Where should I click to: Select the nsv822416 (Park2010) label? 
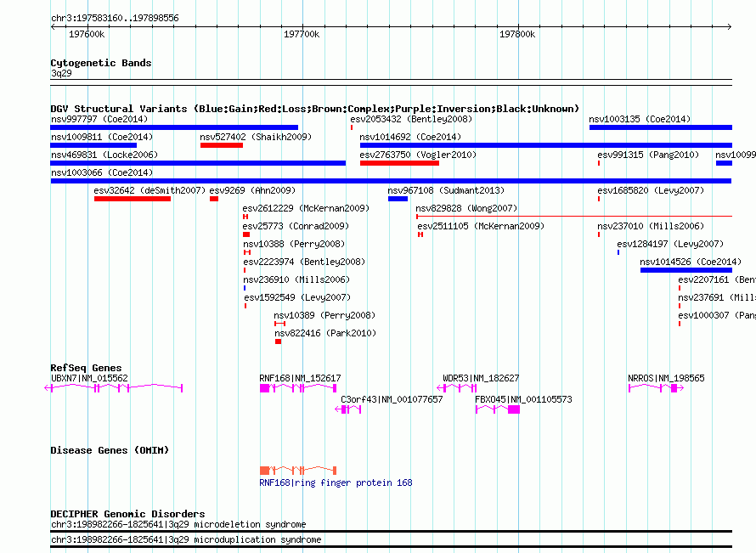click(x=325, y=333)
